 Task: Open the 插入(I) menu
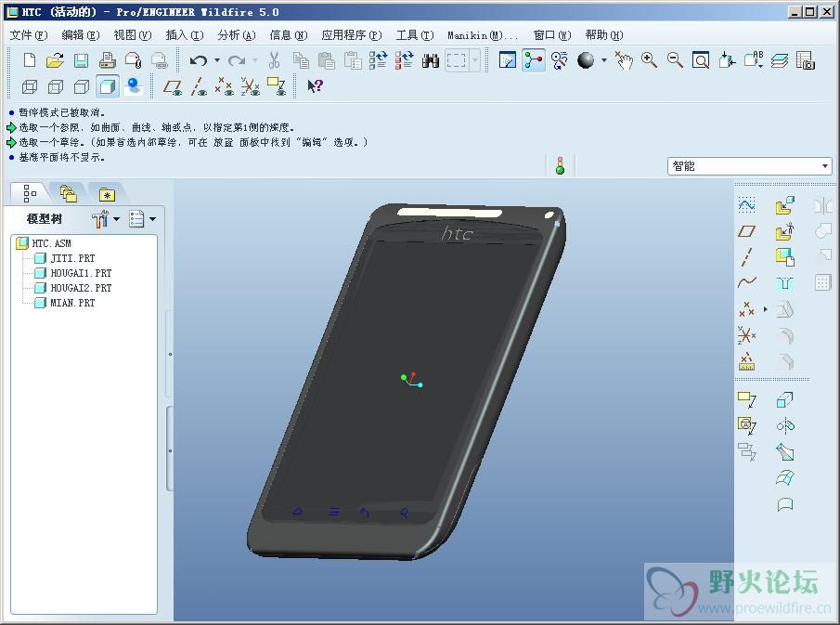click(185, 35)
